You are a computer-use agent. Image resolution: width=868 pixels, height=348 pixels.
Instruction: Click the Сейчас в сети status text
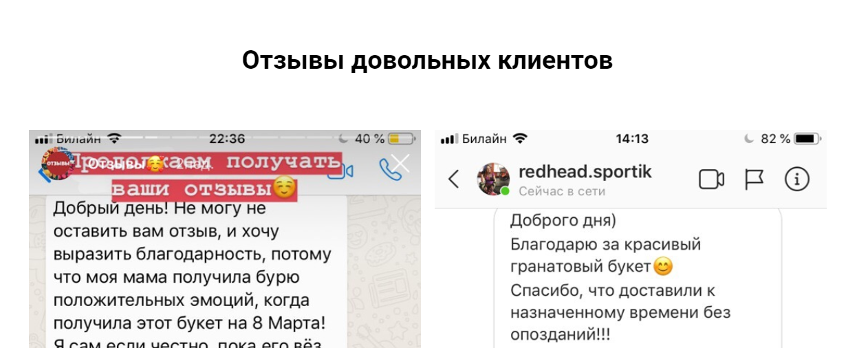point(562,191)
